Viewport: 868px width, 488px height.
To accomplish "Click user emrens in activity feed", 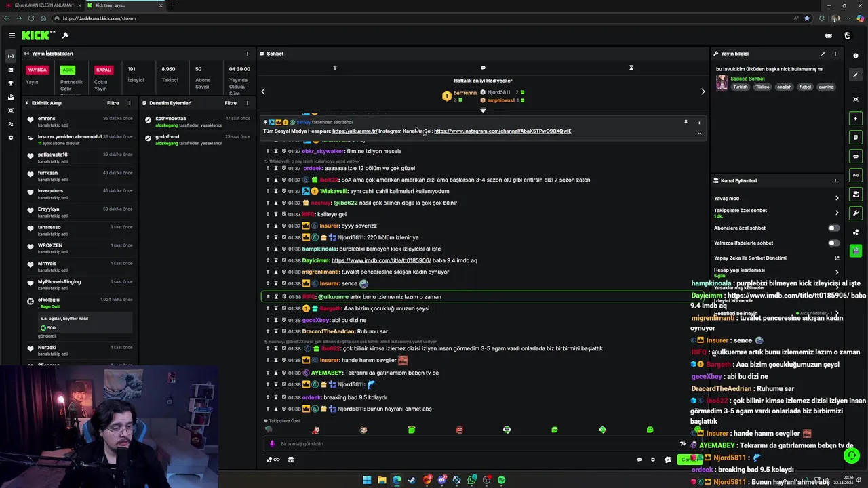I will coord(47,119).
